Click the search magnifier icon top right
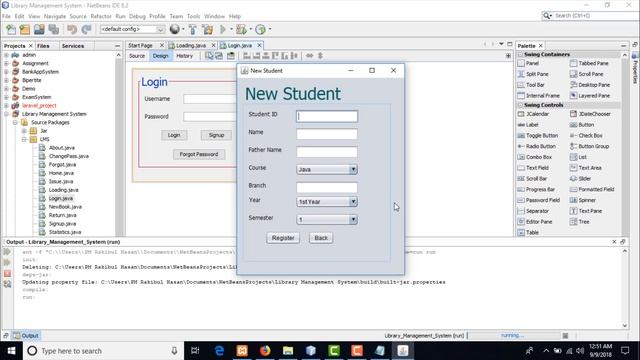640x360 pixels. (x=547, y=16)
